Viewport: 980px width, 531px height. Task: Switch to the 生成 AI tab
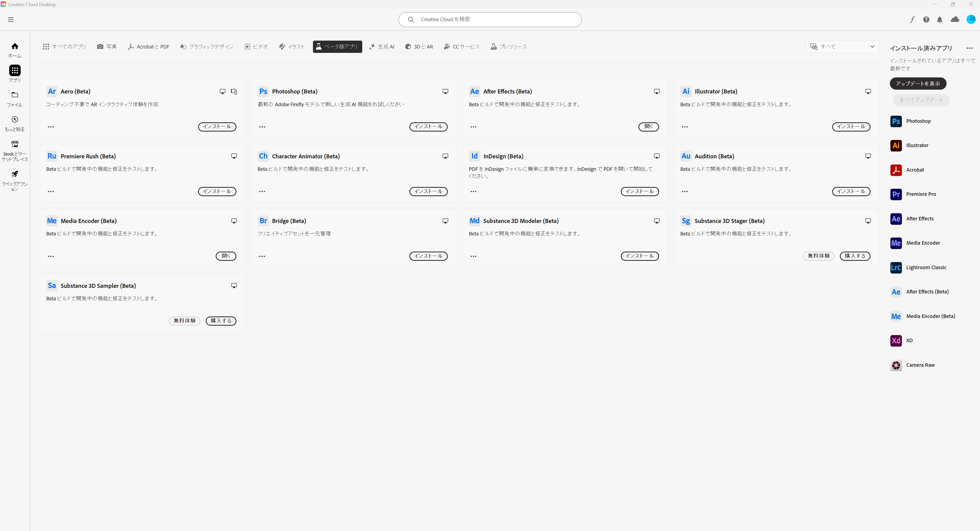point(382,46)
